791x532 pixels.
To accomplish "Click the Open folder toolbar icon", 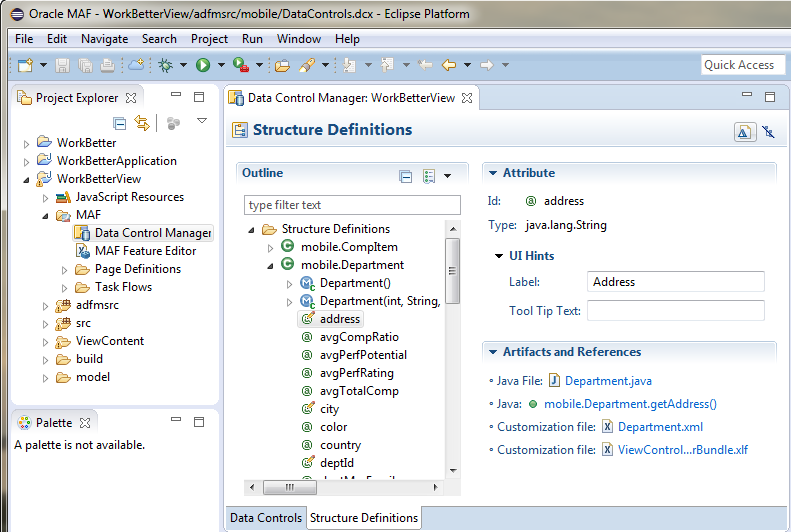I will [282, 65].
